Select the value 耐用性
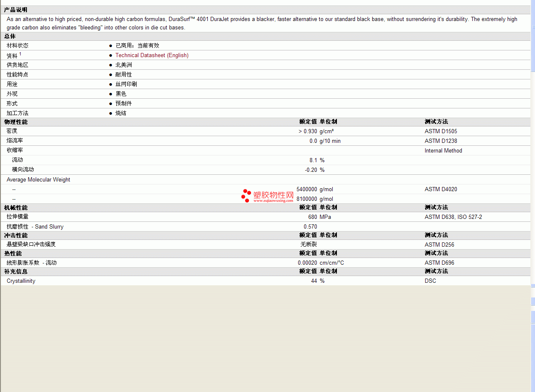Viewport: 535px width, 392px height. point(124,74)
